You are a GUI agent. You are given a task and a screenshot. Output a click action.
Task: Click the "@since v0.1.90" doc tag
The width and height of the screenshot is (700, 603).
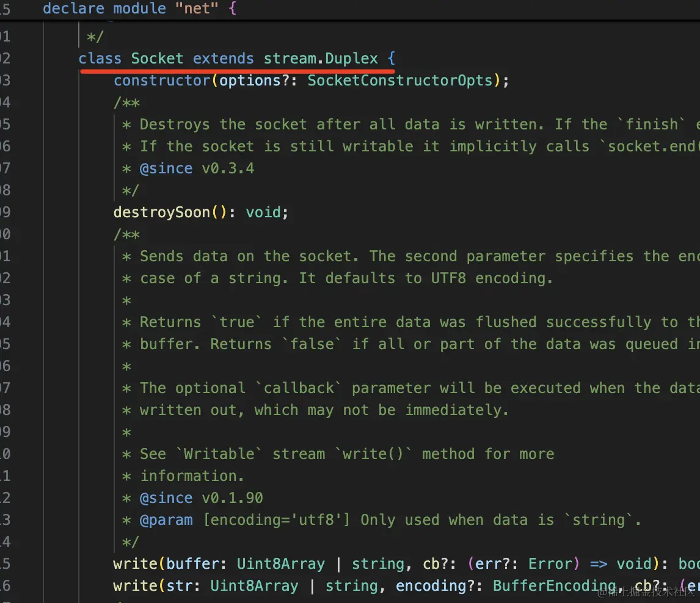coord(201,498)
